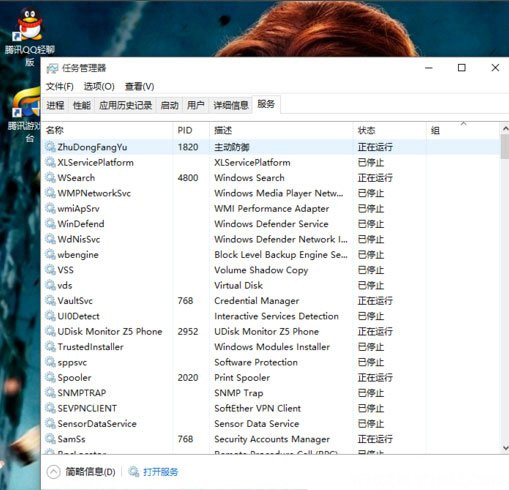Click the service icon next to sppsvc
509x490 pixels.
(50, 362)
